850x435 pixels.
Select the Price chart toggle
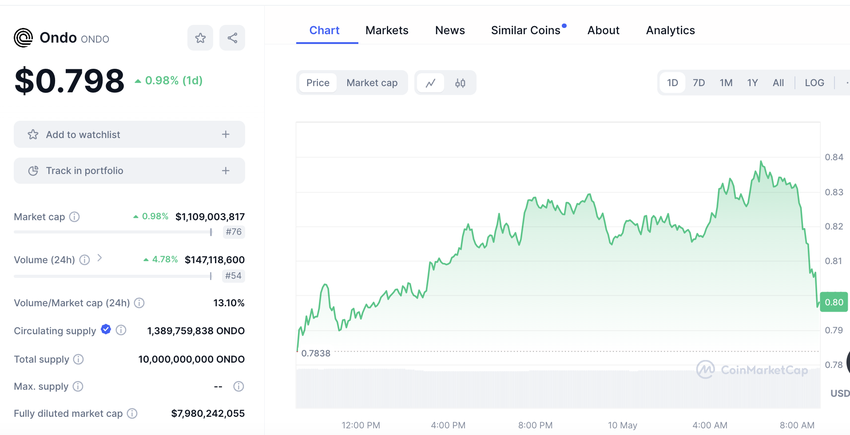coord(318,83)
